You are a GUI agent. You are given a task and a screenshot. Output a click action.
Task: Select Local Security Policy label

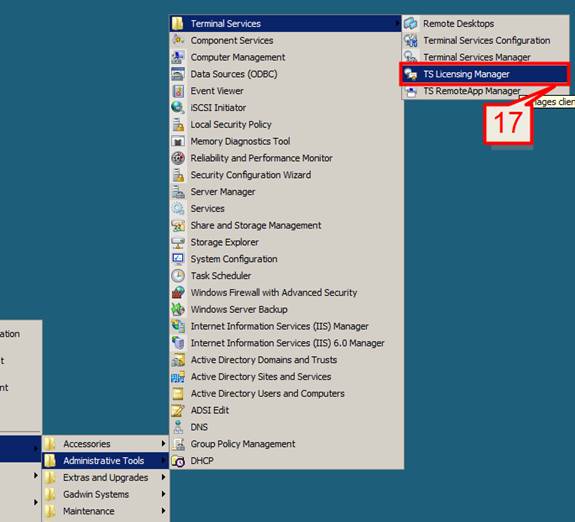tap(231, 124)
